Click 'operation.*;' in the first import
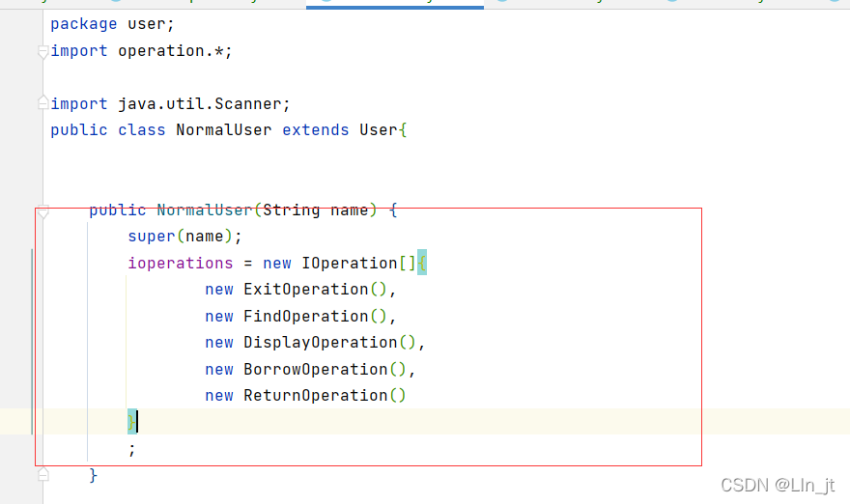The image size is (850, 504). (175, 51)
